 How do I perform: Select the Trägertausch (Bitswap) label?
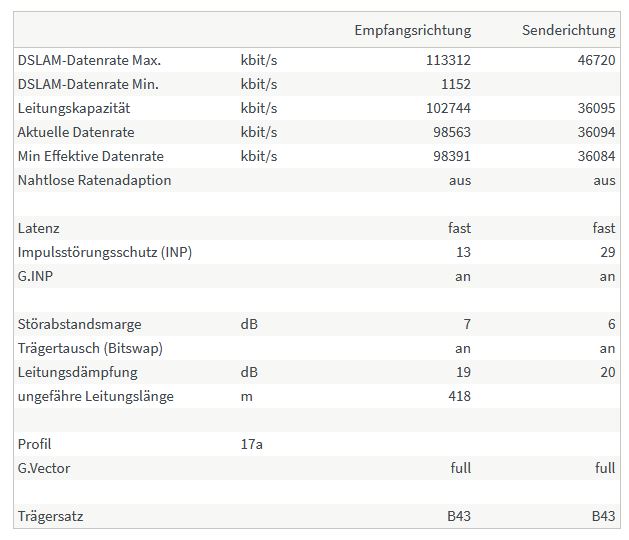tap(90, 348)
